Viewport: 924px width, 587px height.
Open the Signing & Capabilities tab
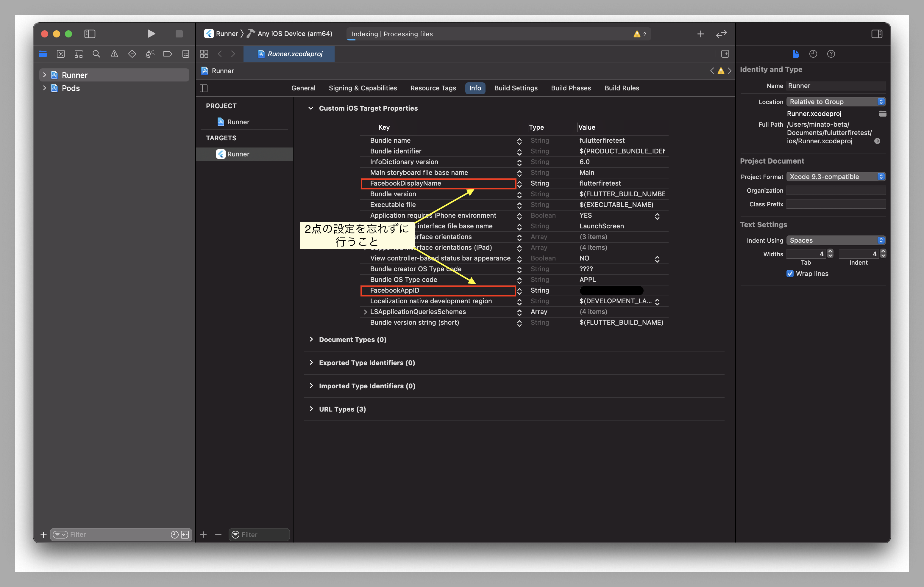(x=363, y=88)
